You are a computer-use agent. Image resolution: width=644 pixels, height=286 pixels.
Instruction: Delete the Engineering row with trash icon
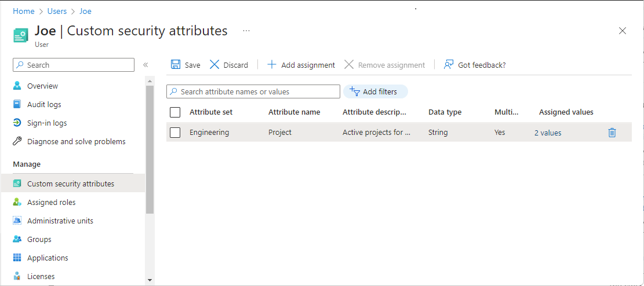(612, 133)
